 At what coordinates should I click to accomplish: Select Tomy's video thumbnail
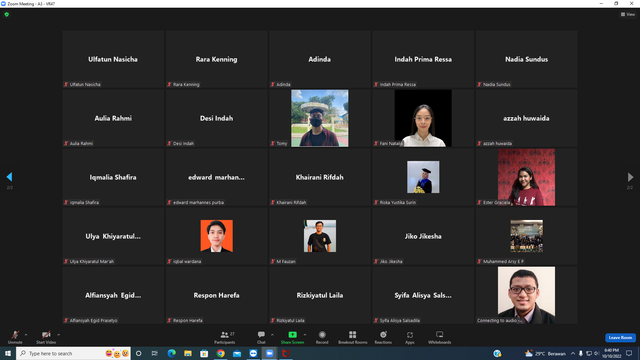coord(320,118)
